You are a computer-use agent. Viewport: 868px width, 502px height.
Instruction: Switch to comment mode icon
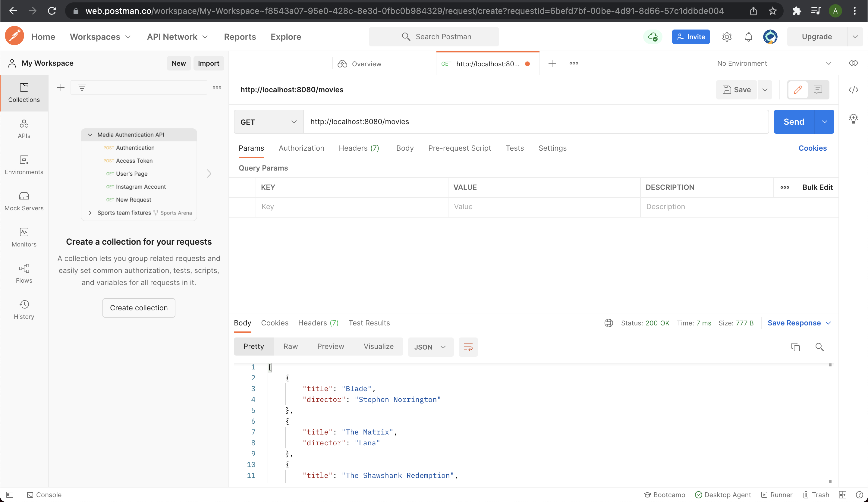click(818, 90)
